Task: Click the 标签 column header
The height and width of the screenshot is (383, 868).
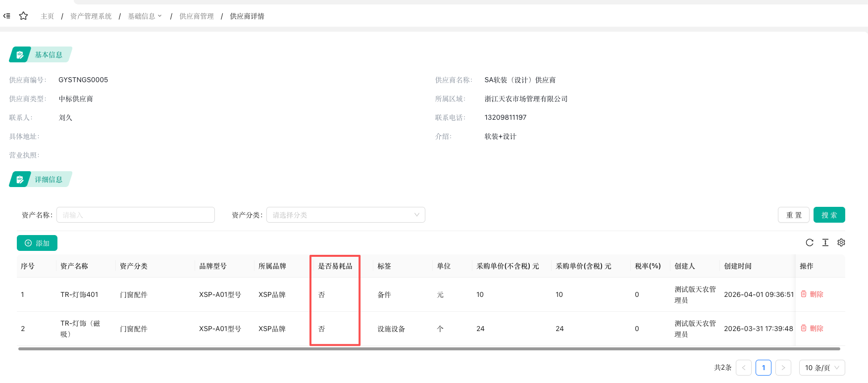Action: [384, 266]
